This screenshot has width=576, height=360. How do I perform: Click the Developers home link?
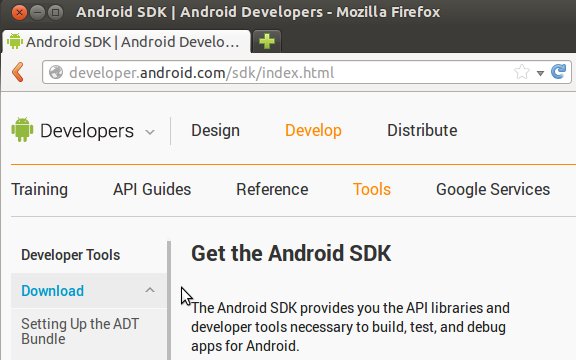(87, 131)
